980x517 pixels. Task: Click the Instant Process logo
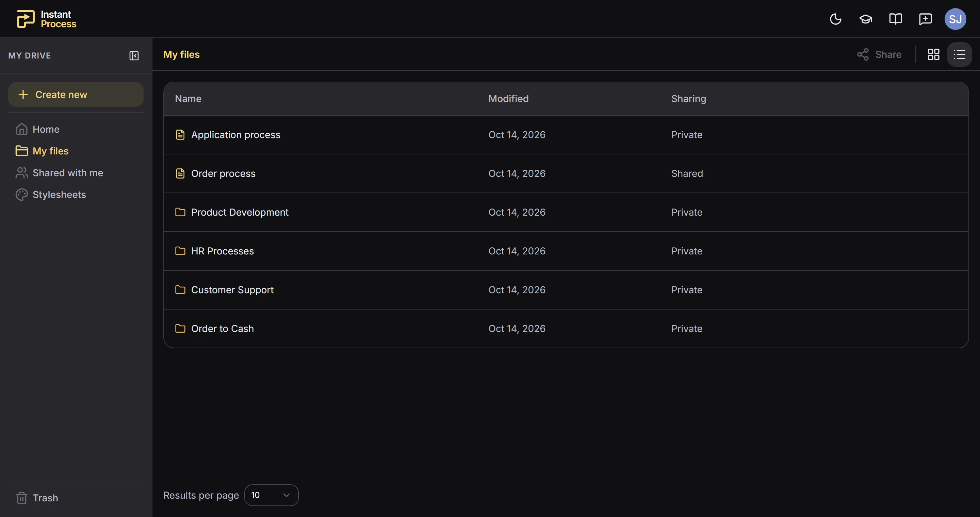pos(46,19)
